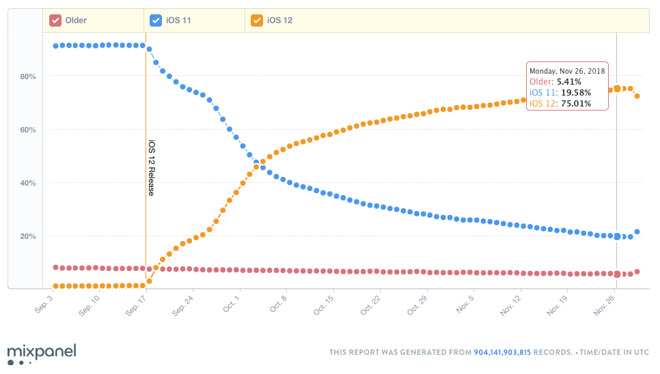Click the last blue iOS 11 data point

click(x=637, y=232)
